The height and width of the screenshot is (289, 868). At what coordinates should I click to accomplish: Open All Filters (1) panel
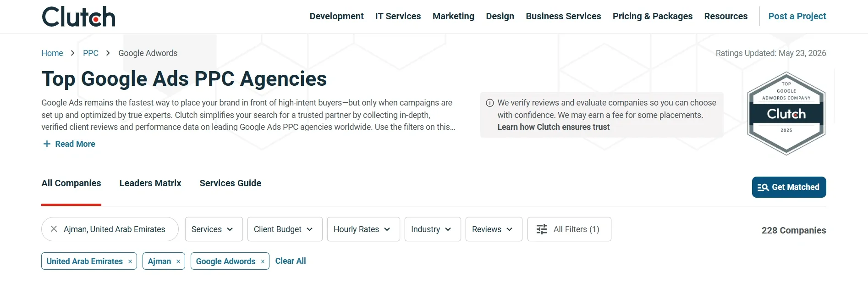click(569, 229)
